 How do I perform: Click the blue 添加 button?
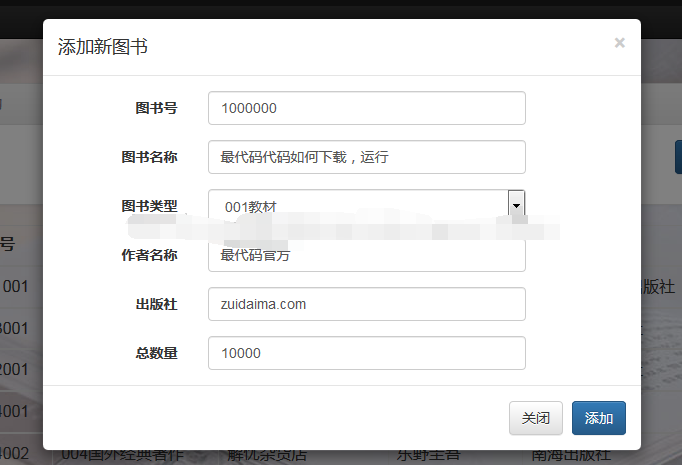(598, 418)
